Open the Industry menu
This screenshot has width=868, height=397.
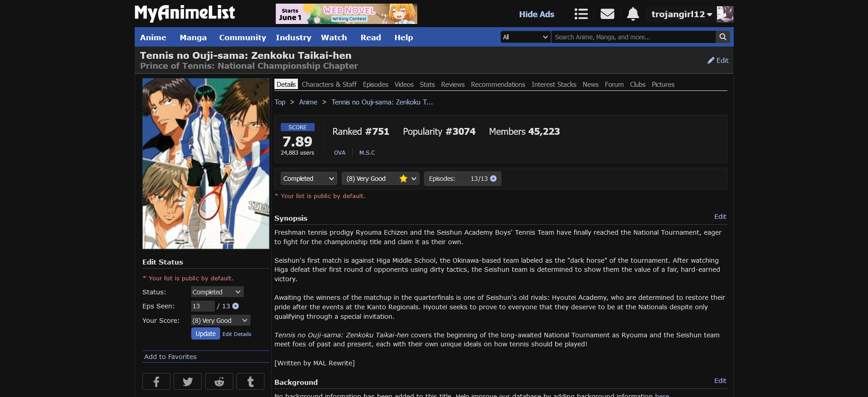293,38
